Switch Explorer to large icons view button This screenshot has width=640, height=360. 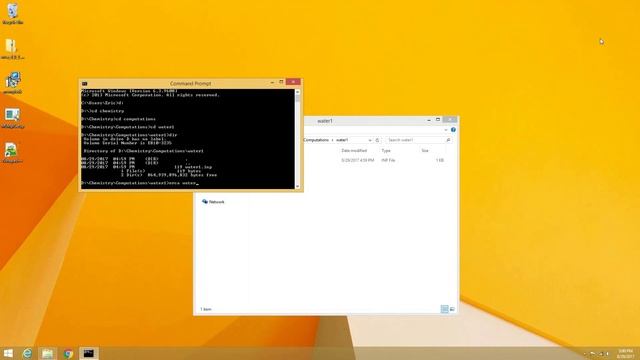coord(452,309)
